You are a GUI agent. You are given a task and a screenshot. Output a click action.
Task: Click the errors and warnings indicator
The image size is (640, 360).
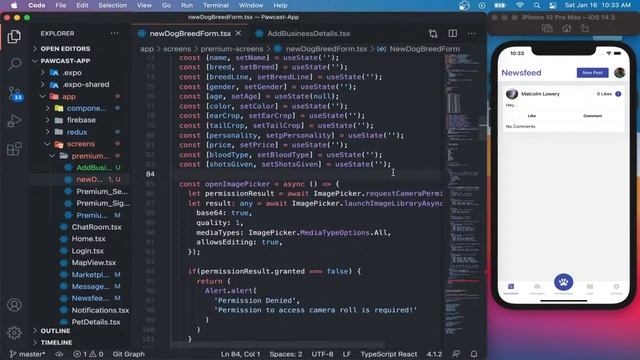pos(88,354)
